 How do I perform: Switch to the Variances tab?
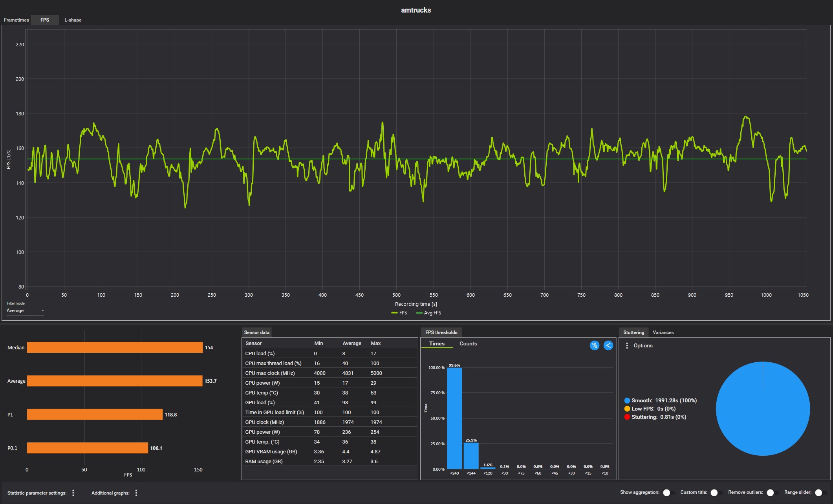[663, 332]
